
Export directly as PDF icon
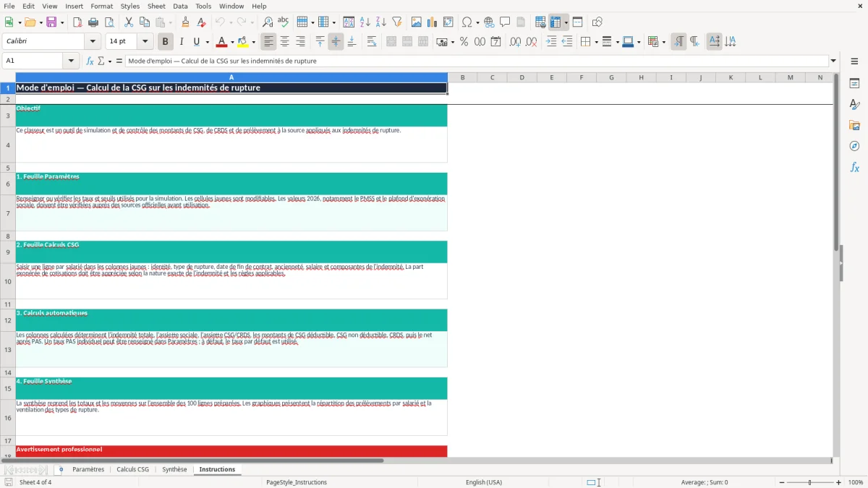[77, 22]
